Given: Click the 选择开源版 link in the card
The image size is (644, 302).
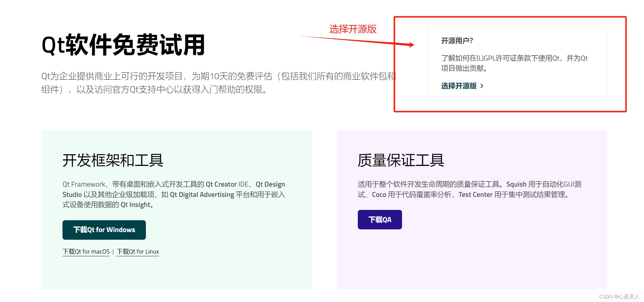Looking at the screenshot, I should (x=459, y=86).
